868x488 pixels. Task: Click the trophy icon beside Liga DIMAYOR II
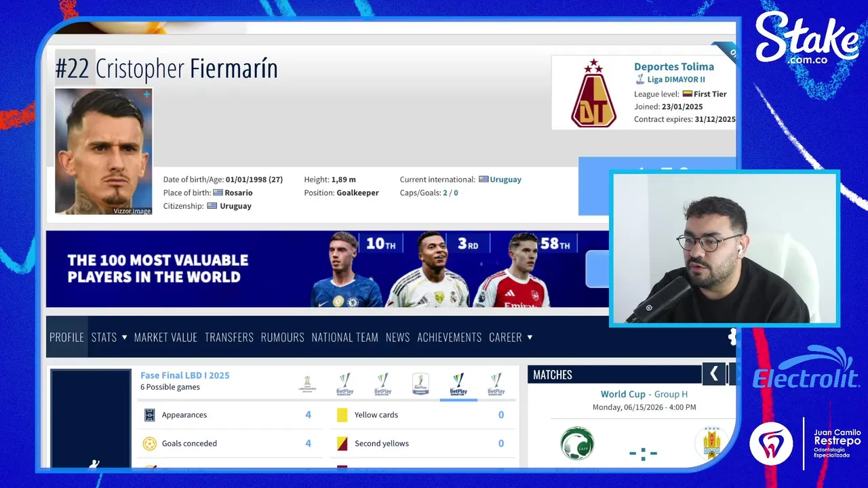tap(639, 80)
